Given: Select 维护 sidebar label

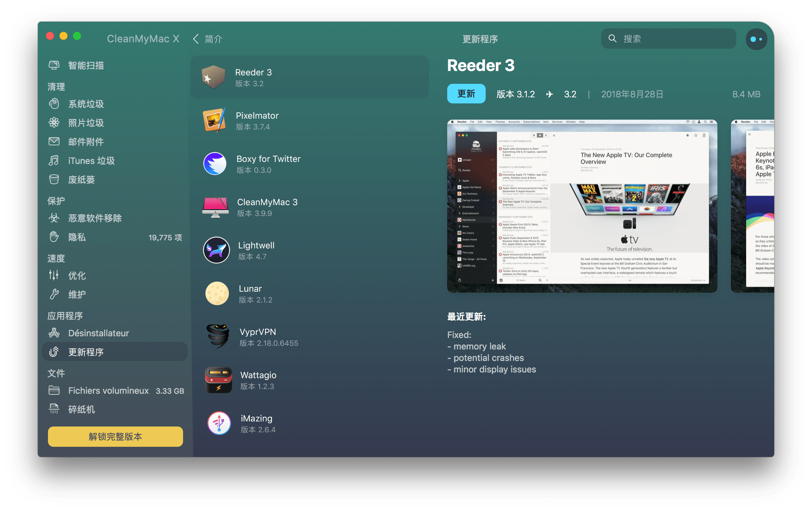Looking at the screenshot, I should (x=77, y=294).
